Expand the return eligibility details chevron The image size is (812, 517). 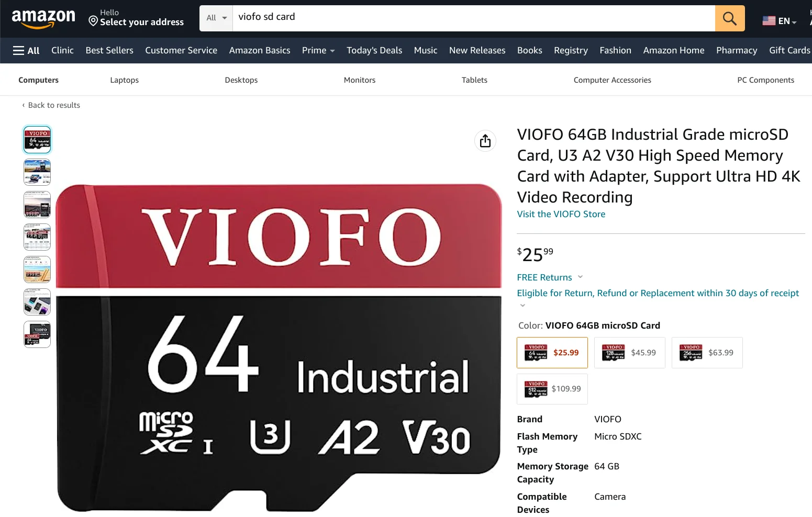[x=522, y=305]
